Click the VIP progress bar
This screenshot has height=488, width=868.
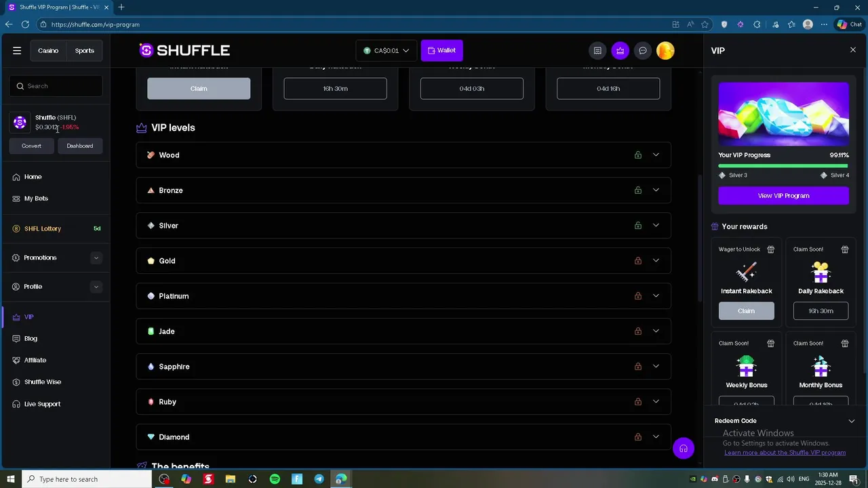pos(783,165)
